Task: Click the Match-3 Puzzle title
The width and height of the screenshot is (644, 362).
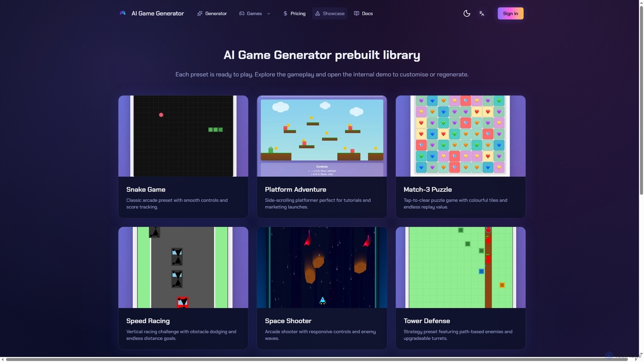Action: coord(428,190)
